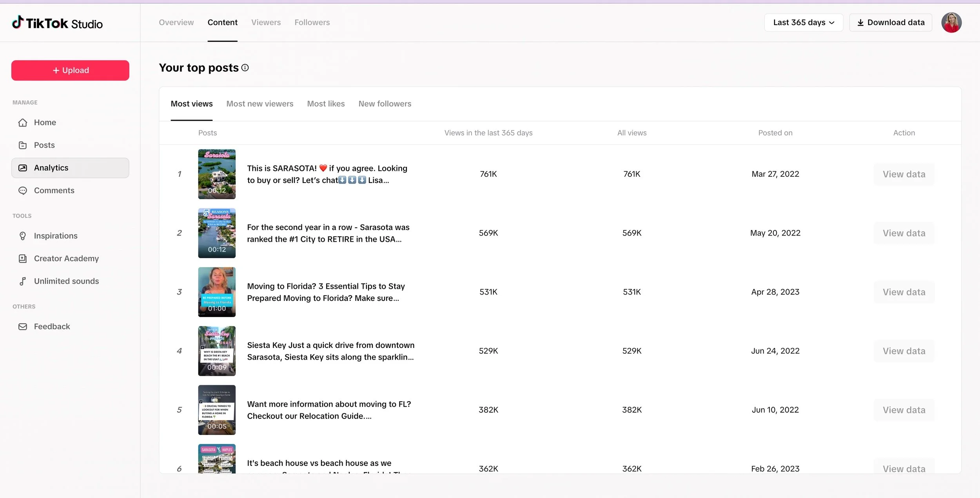
Task: Click the Download data button
Action: (x=890, y=22)
